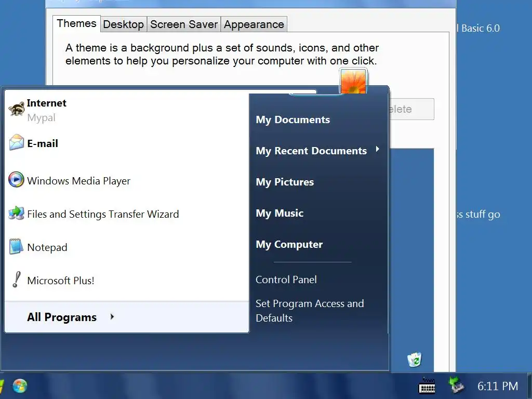Click the clock showing 6:11 PM
This screenshot has height=399, width=532.
tap(498, 386)
